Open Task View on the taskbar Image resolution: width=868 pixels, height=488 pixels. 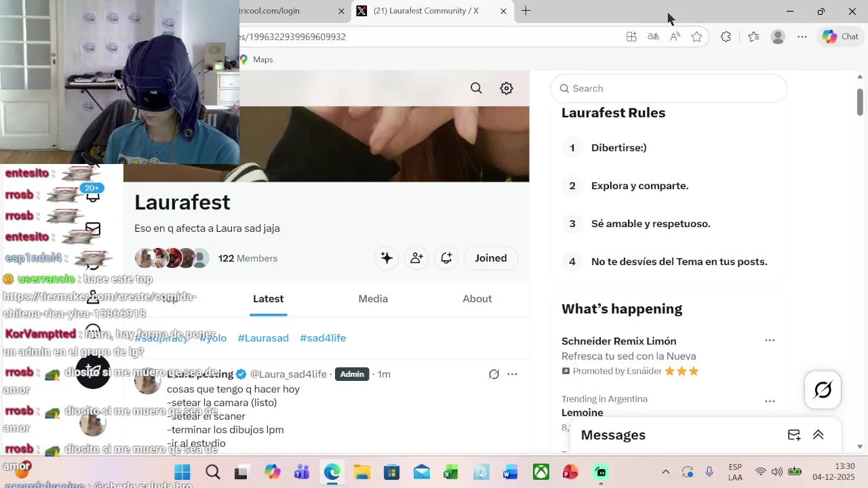(241, 472)
